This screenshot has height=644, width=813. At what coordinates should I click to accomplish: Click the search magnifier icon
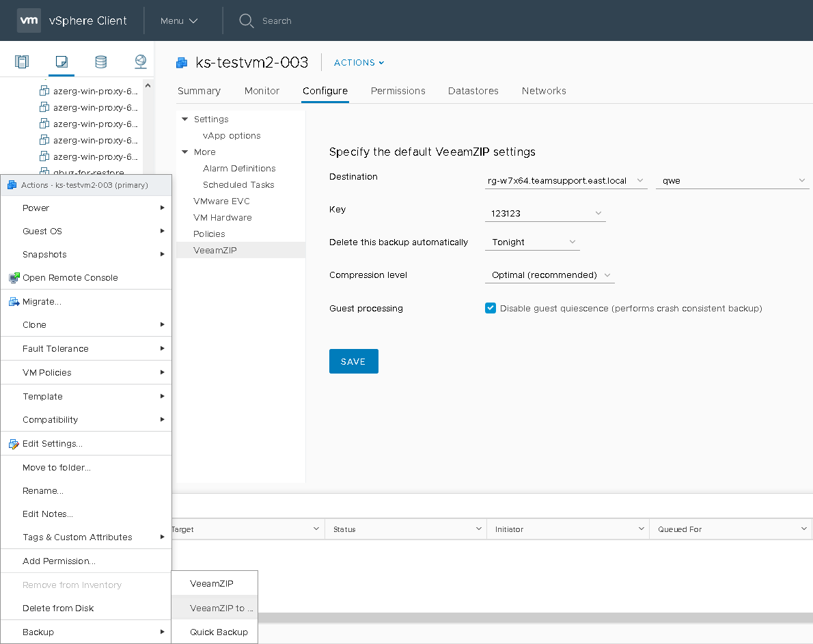(x=246, y=20)
